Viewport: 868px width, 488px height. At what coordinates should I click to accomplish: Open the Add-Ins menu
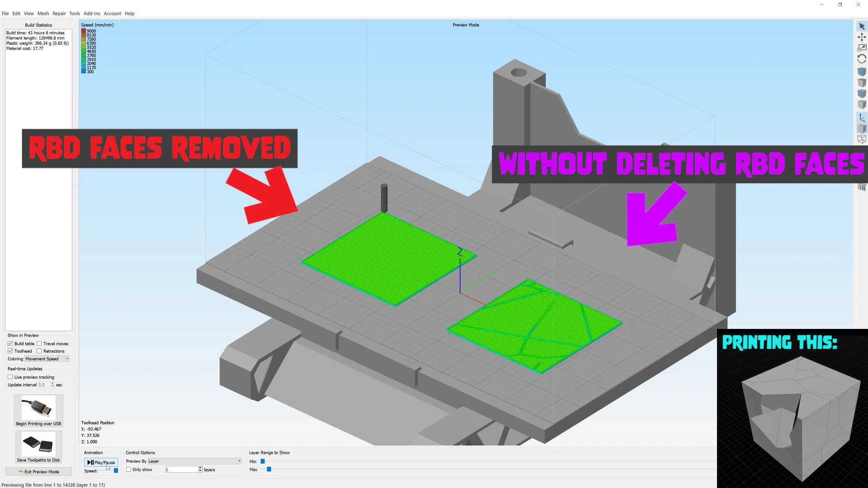coord(92,14)
